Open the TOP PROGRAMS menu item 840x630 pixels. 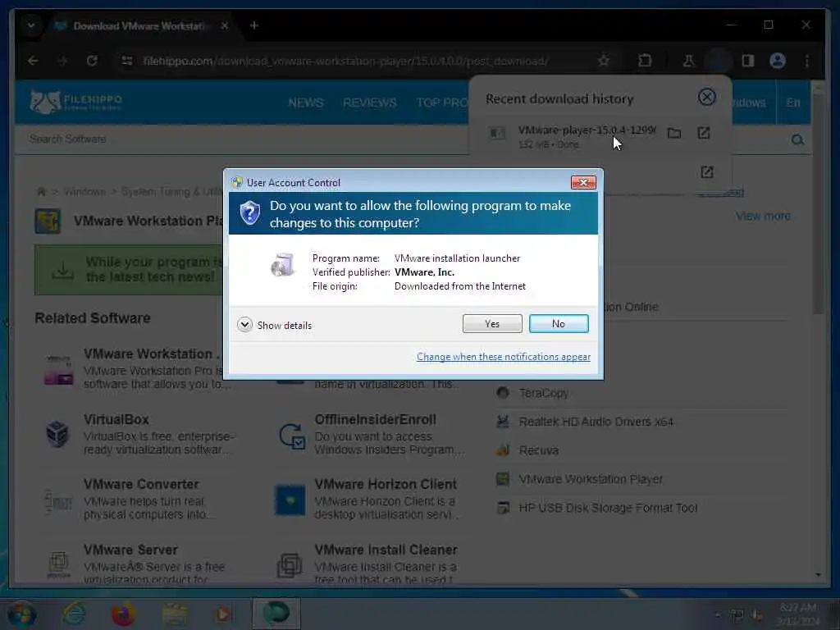(442, 103)
